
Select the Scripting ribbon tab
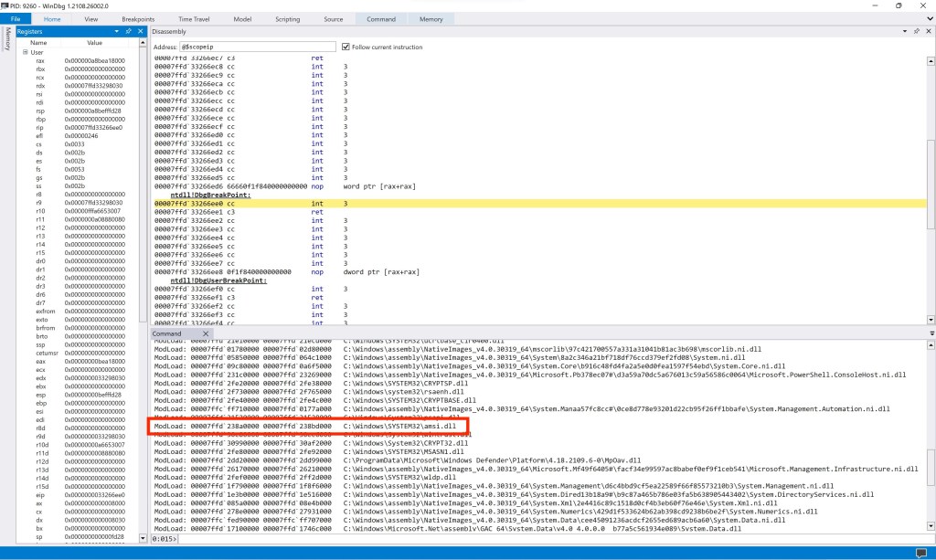(x=287, y=18)
